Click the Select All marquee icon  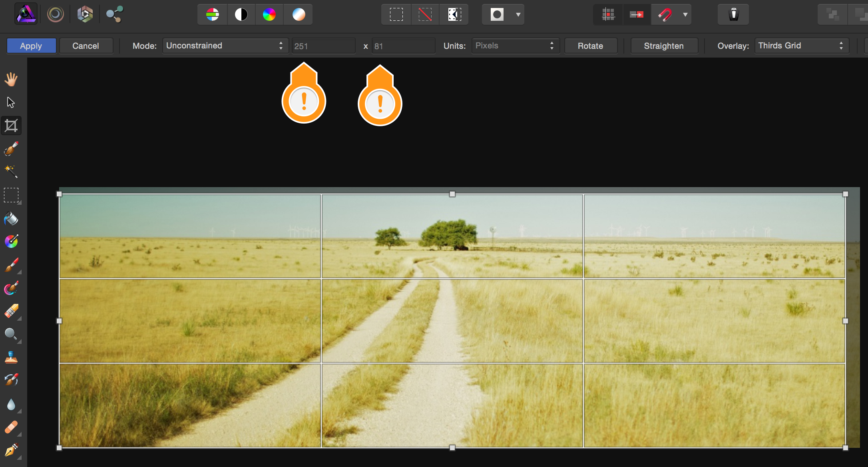(x=396, y=15)
